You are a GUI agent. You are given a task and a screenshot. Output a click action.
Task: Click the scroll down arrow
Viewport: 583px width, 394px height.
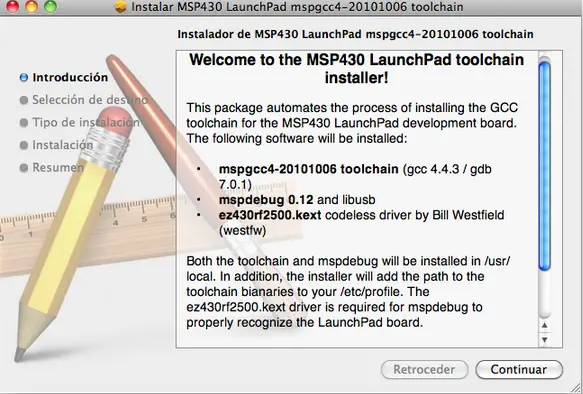click(x=544, y=340)
